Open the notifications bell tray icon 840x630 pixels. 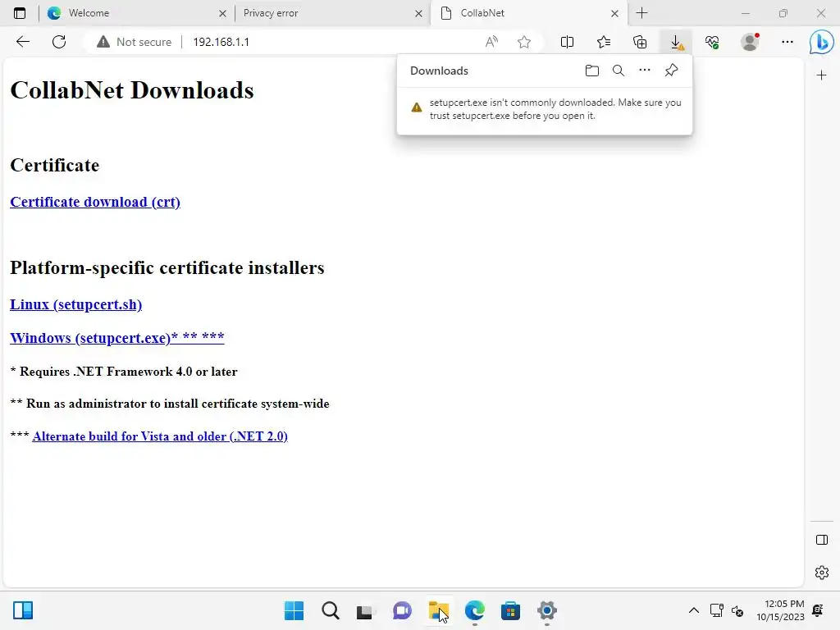tap(818, 610)
